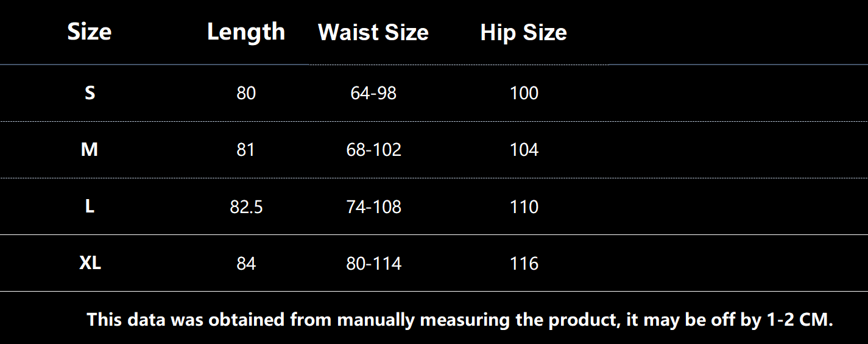The width and height of the screenshot is (868, 344).
Task: Click the manual measurement disclaimer text
Action: [460, 319]
